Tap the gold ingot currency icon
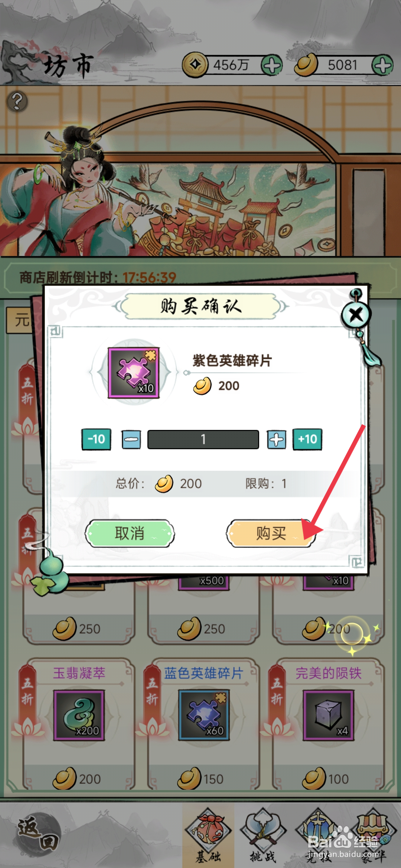 point(306,65)
